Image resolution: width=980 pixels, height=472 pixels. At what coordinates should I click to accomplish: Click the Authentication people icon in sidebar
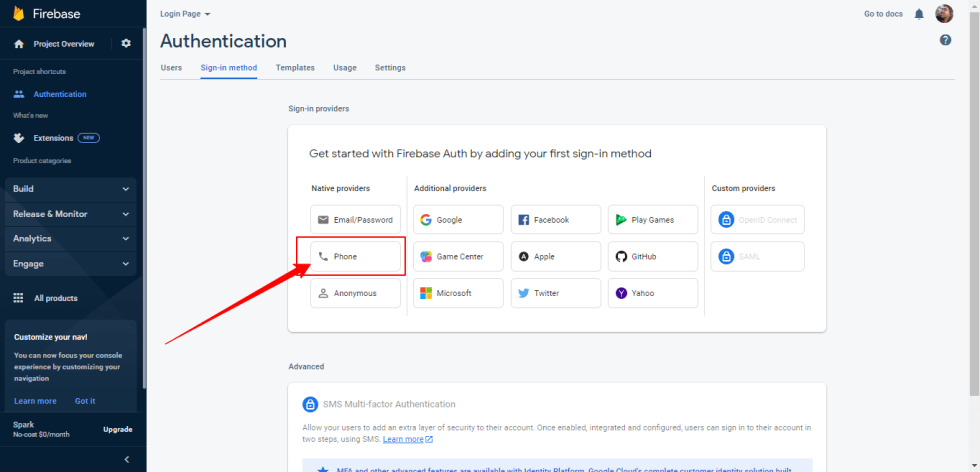[x=19, y=94]
